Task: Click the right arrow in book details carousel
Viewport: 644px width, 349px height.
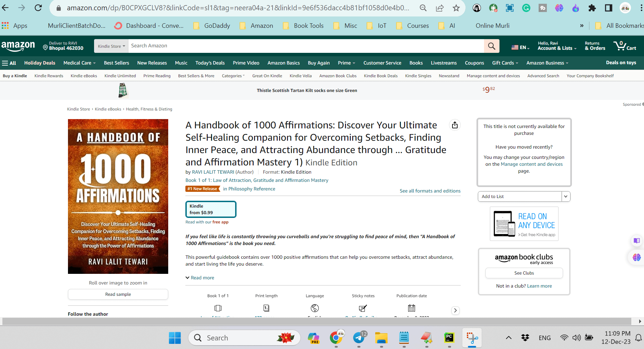Action: [455, 311]
